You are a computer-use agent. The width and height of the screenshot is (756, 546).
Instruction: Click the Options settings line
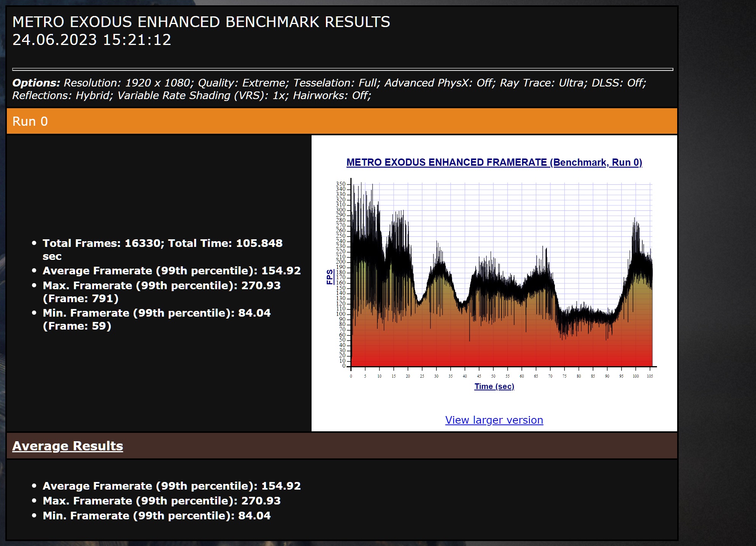tap(329, 89)
